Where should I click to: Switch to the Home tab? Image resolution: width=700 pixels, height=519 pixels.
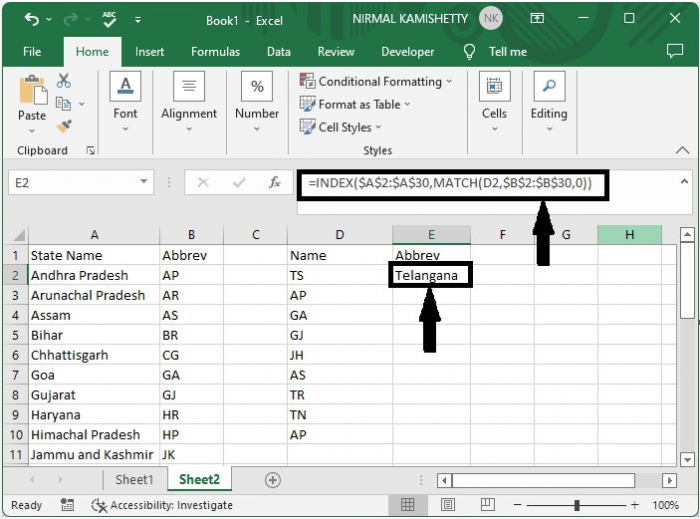[x=92, y=52]
